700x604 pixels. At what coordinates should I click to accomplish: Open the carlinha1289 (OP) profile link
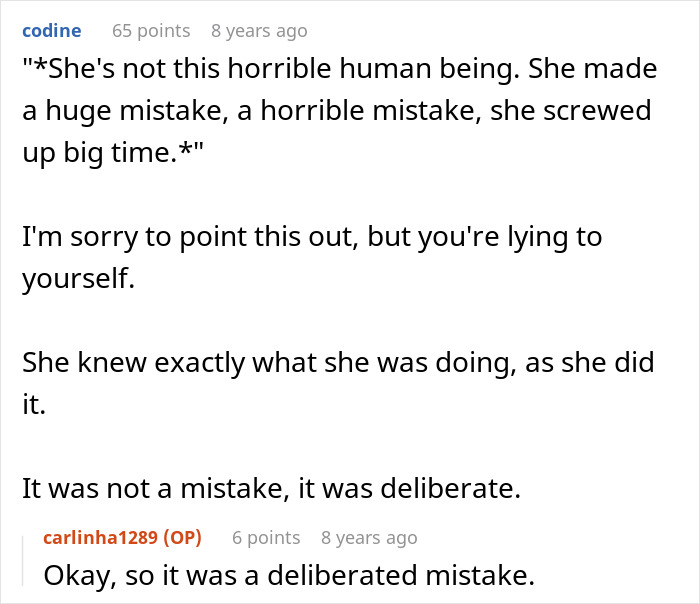122,537
